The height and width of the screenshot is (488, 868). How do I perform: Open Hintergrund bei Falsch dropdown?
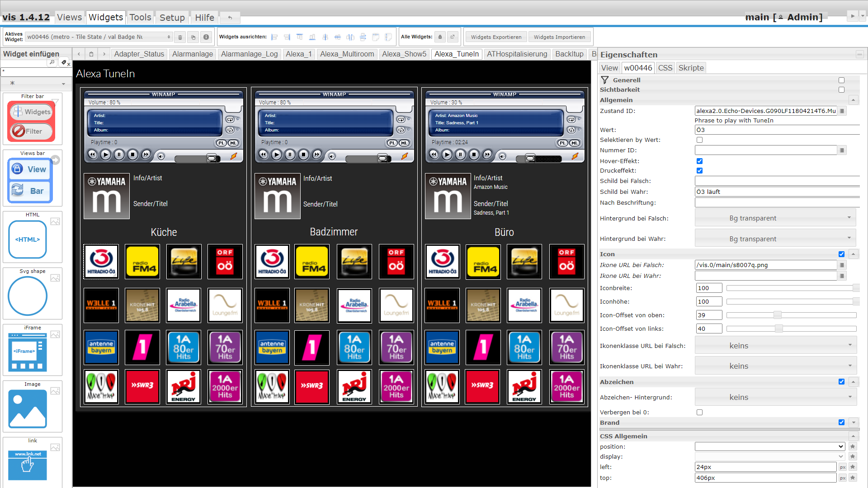pos(776,218)
